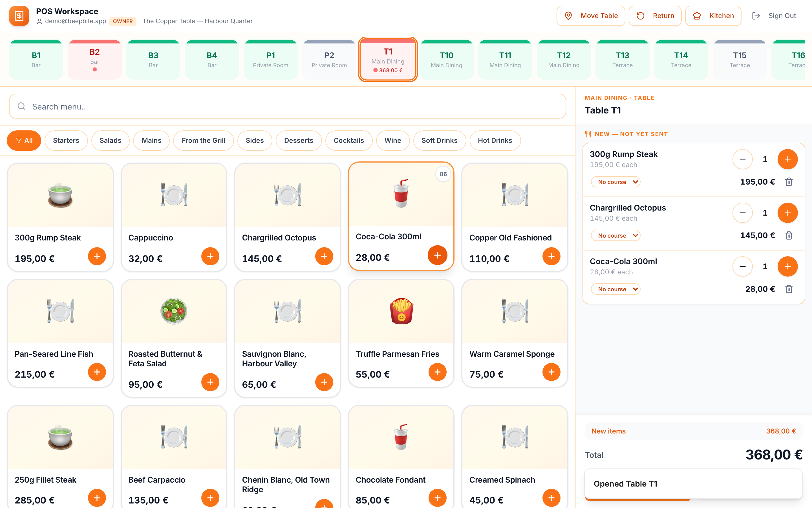Add 300g Rump Steak from menu card

97,256
